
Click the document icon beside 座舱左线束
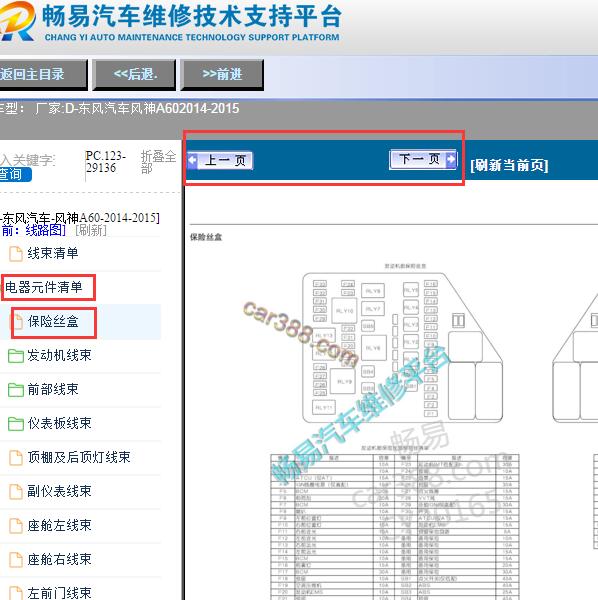[x=16, y=526]
